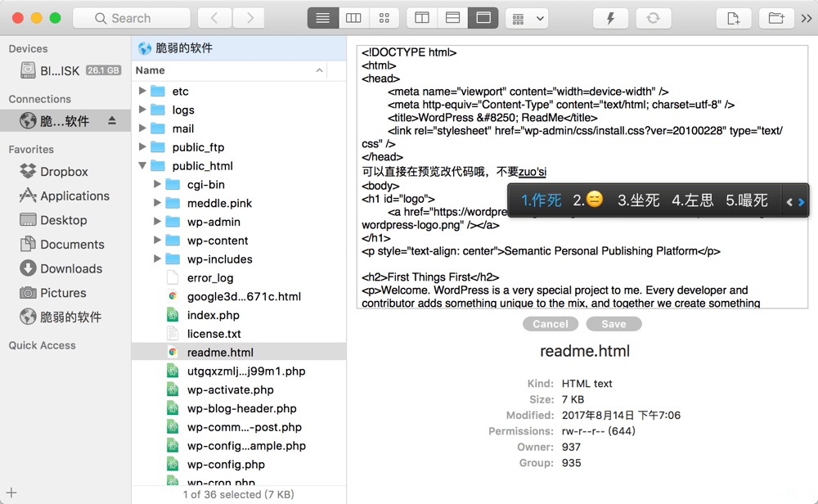Open the arrange-by grid dropdown
The image size is (818, 504).
click(527, 18)
